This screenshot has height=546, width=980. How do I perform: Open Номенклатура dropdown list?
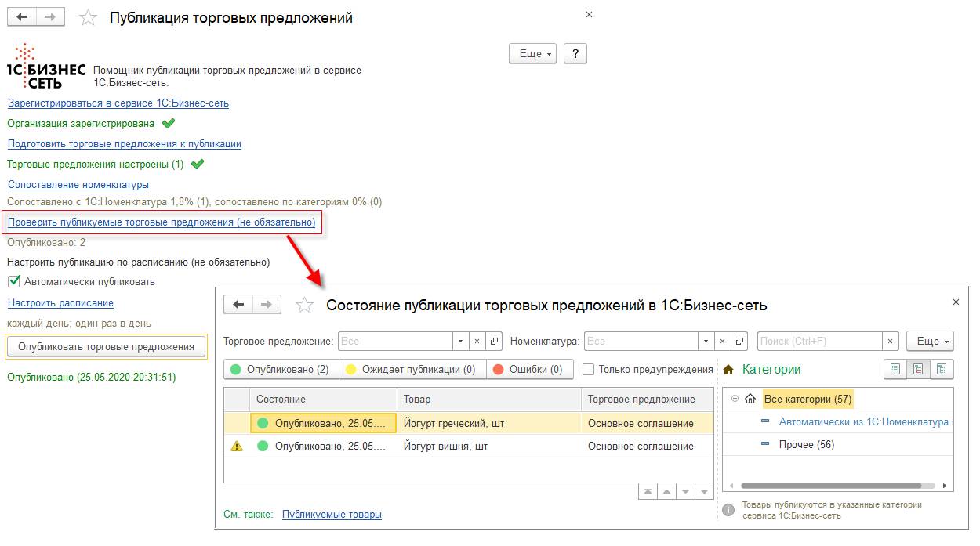708,342
